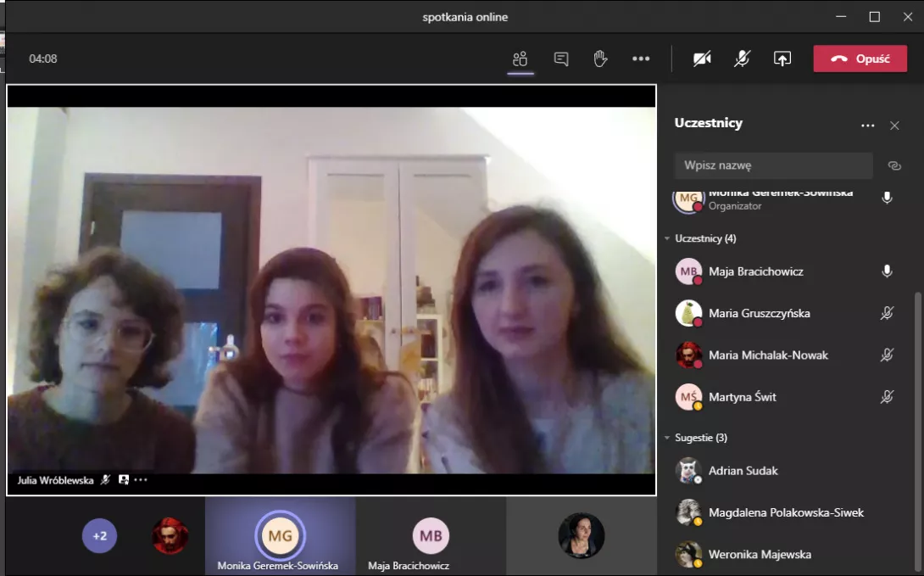
Task: Click the share screen icon
Action: pyautogui.click(x=782, y=59)
